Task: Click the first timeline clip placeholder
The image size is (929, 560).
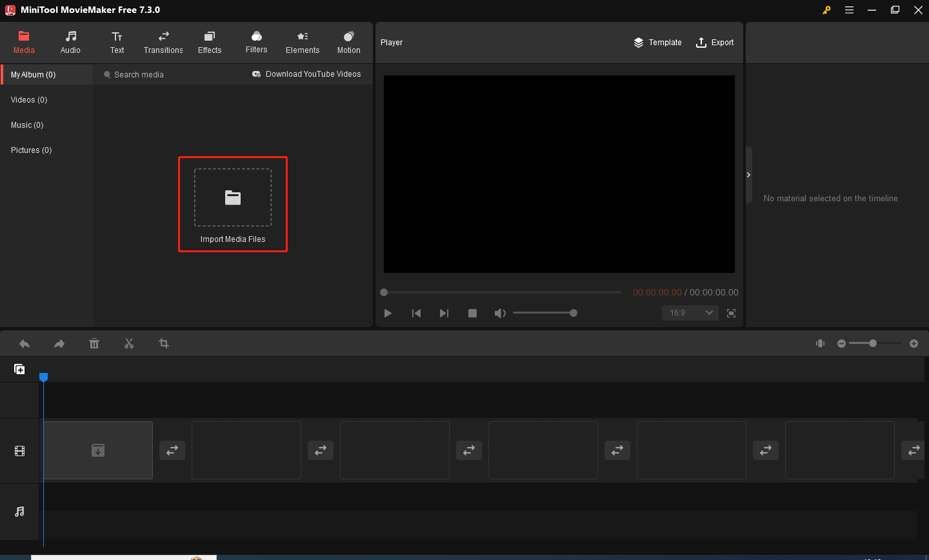Action: [x=98, y=450]
